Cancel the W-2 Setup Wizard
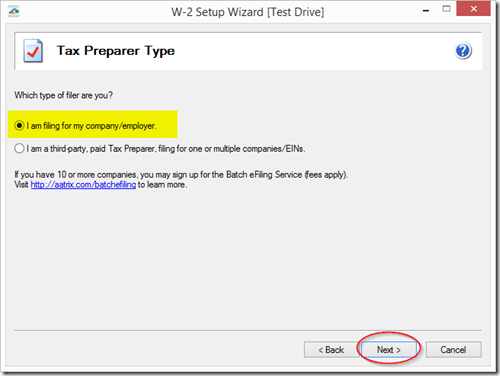Screen dimensions: 500x376 pyautogui.click(x=453, y=349)
